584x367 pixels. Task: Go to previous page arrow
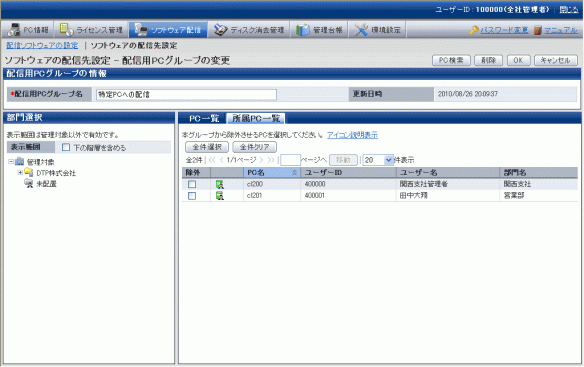click(222, 160)
